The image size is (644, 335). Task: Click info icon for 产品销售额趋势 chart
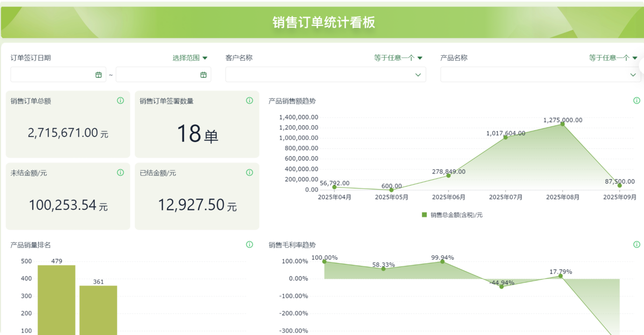pos(637,100)
